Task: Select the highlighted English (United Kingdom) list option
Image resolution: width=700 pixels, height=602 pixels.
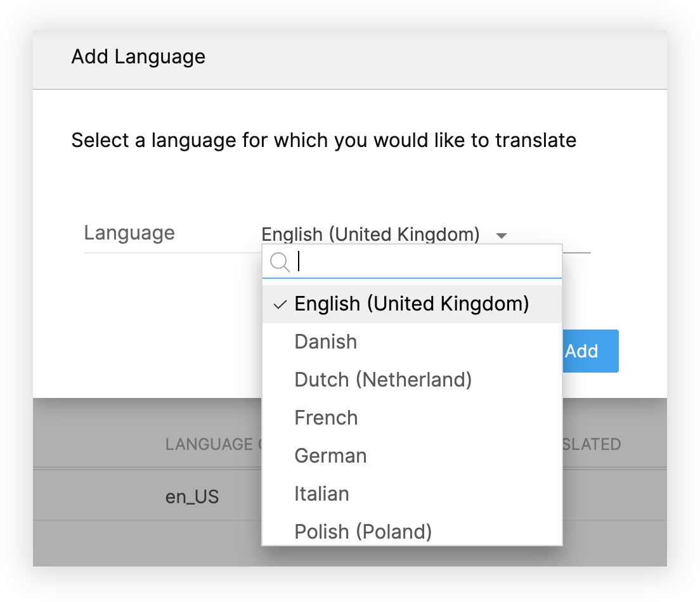Action: pyautogui.click(x=412, y=304)
